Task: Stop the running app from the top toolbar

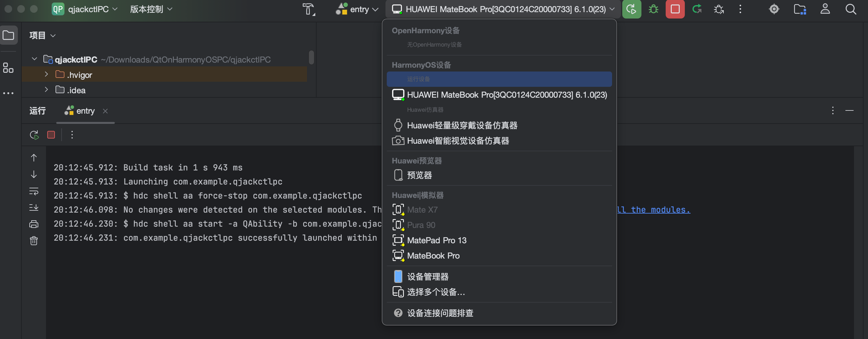Action: tap(675, 9)
